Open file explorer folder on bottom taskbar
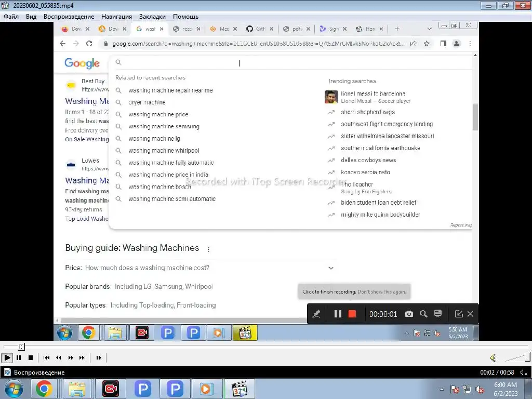 77,389
